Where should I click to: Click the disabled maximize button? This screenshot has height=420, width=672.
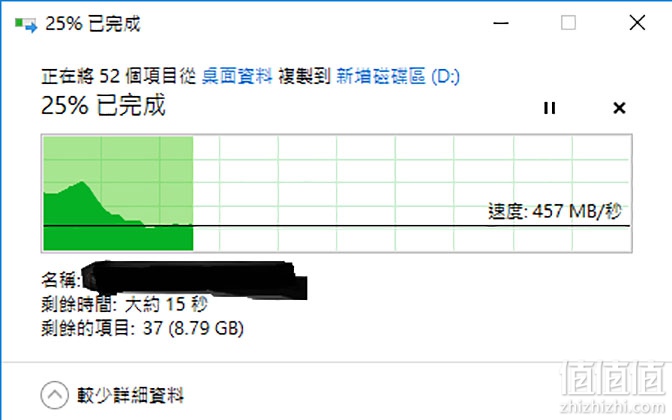[x=568, y=23]
